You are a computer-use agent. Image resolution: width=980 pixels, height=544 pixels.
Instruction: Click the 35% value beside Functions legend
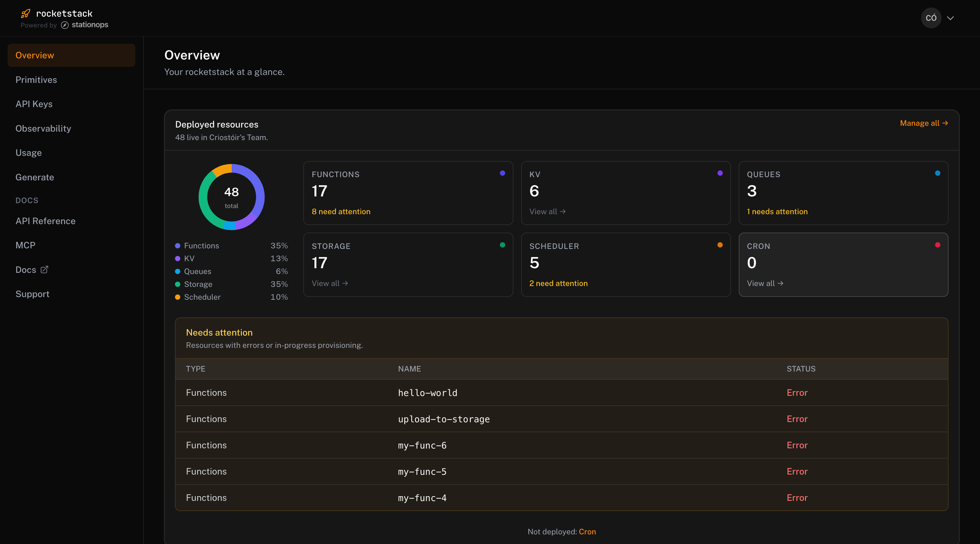pos(279,245)
